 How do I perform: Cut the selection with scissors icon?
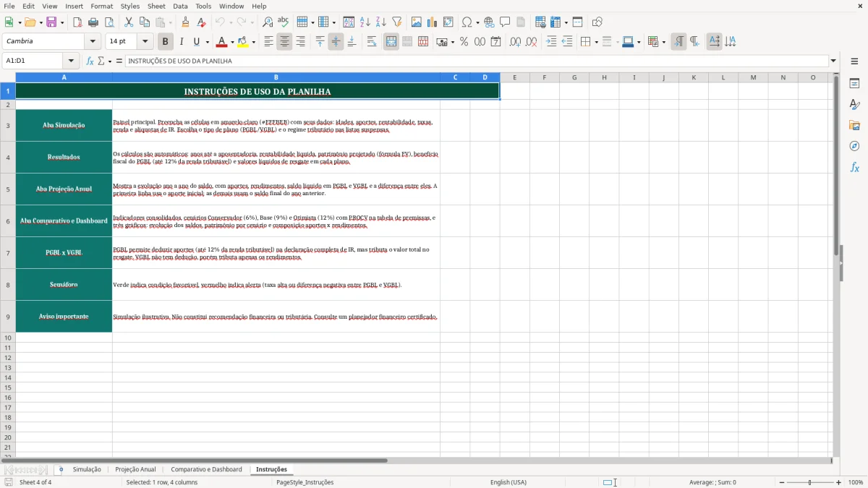pos(129,22)
